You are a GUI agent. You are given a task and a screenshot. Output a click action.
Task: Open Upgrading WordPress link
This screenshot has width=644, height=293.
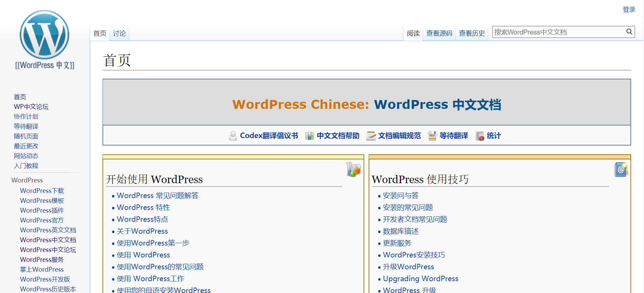point(421,279)
